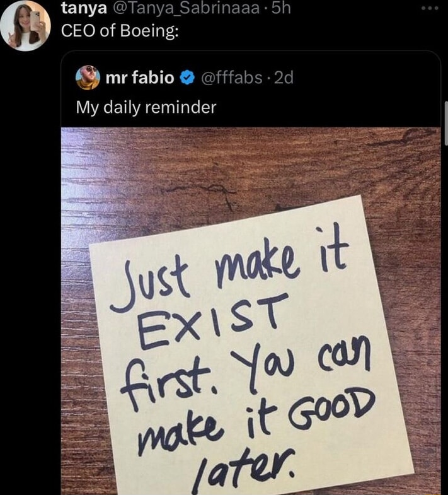Click the word 'later.' on the note

(x=243, y=470)
